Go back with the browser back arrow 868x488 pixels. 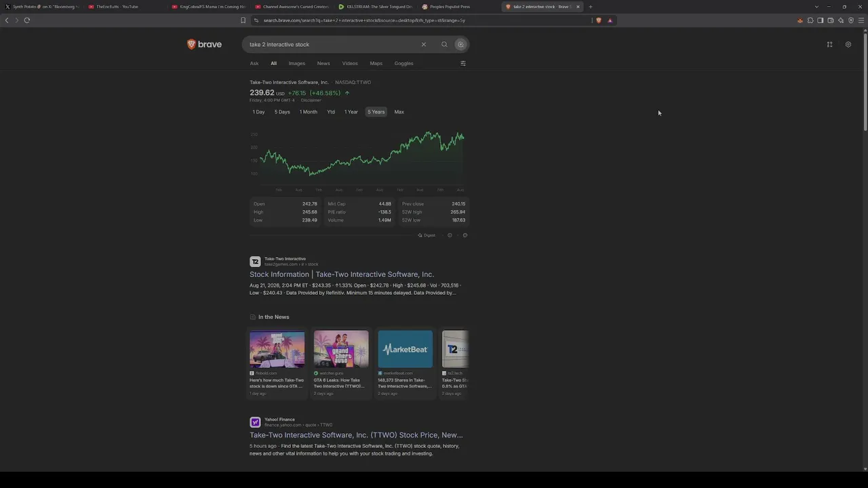click(7, 20)
